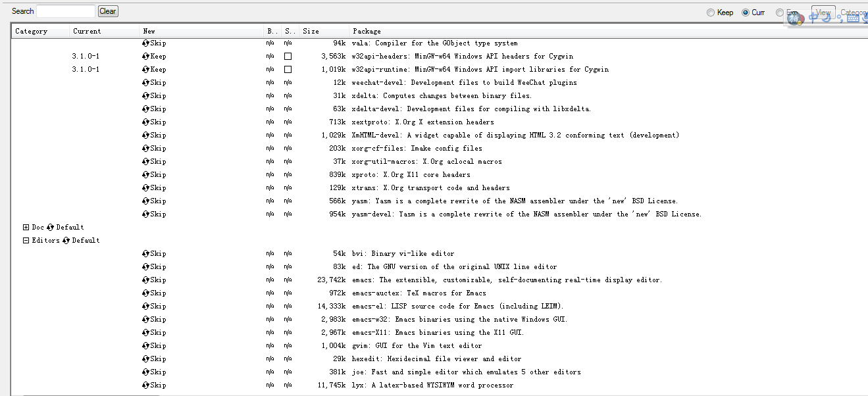Cycle the Skip icon for yasm assembler

tap(145, 201)
